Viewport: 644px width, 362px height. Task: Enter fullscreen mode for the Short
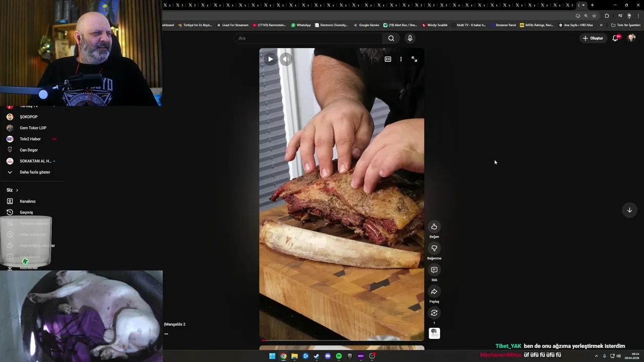click(414, 59)
